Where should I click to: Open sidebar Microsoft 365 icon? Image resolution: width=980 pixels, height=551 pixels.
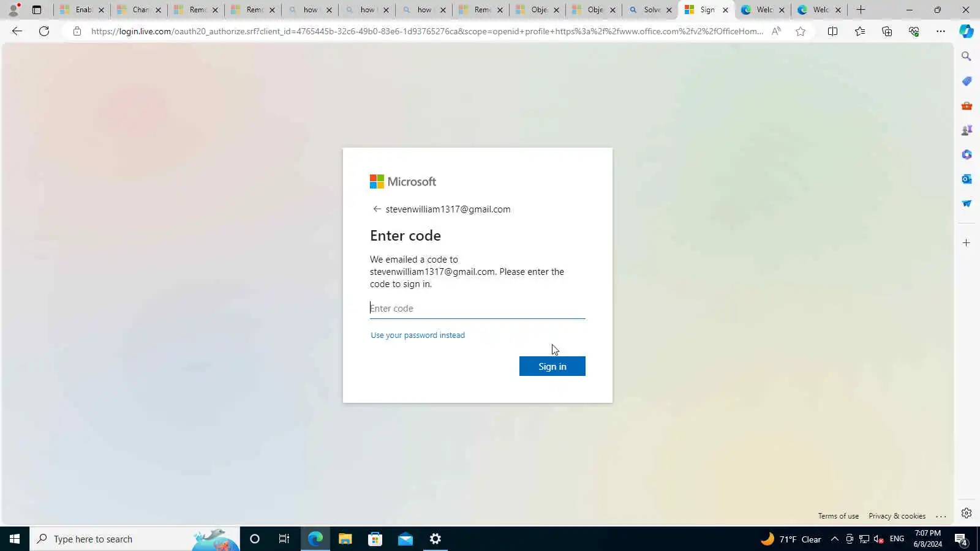967,154
